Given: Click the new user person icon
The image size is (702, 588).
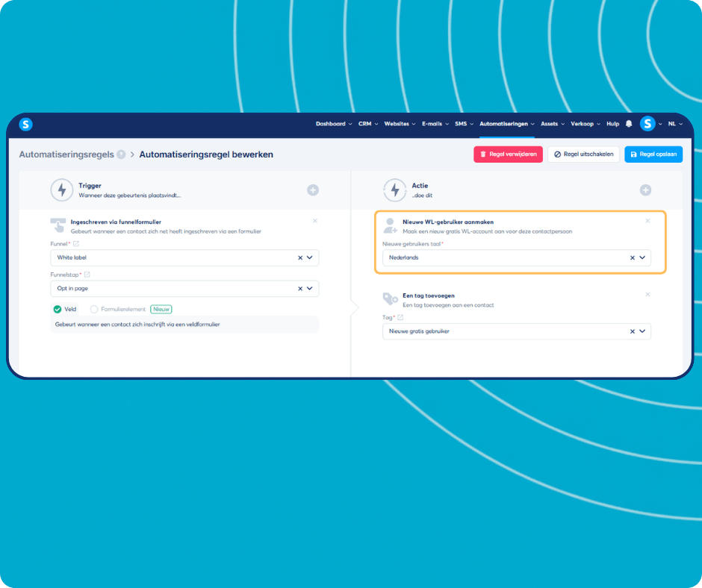Looking at the screenshot, I should (391, 225).
